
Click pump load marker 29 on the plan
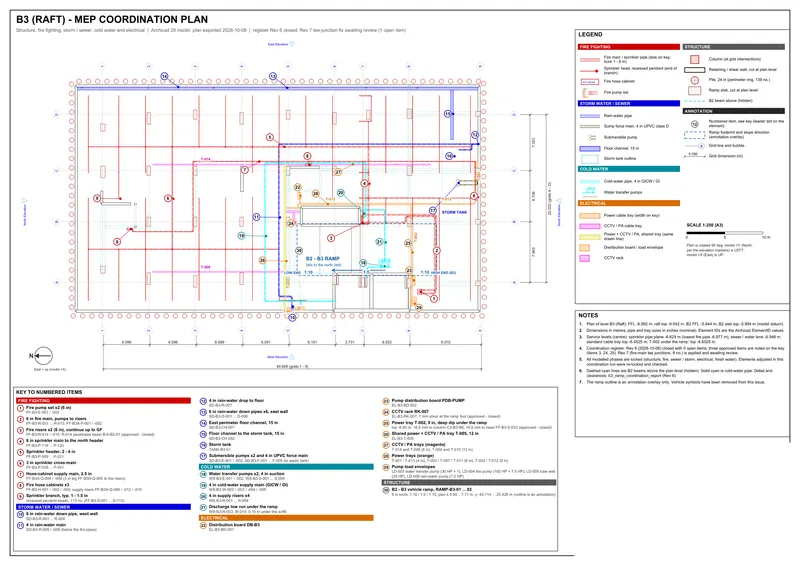[x=418, y=307]
